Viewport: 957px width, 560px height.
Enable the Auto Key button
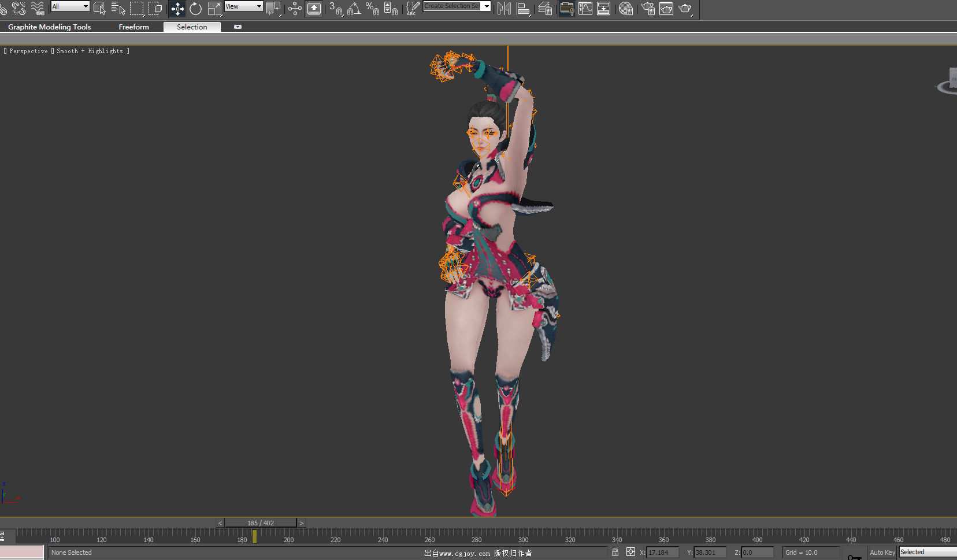pyautogui.click(x=882, y=552)
